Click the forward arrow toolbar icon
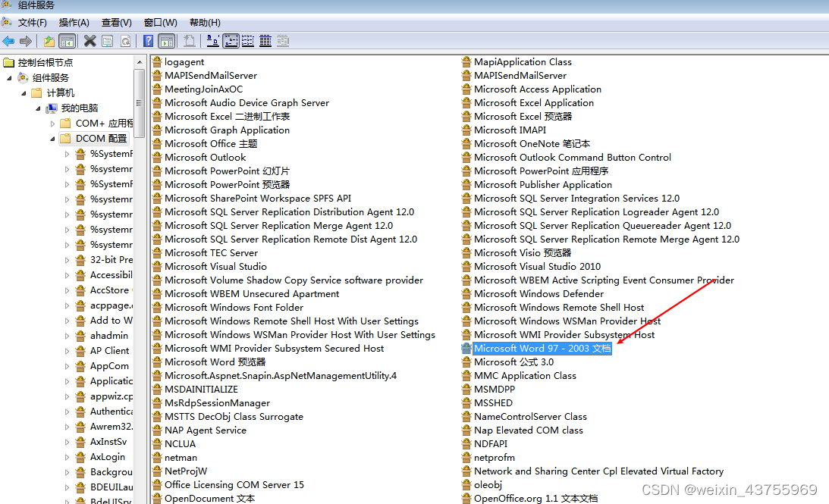The image size is (829, 504). [x=25, y=41]
